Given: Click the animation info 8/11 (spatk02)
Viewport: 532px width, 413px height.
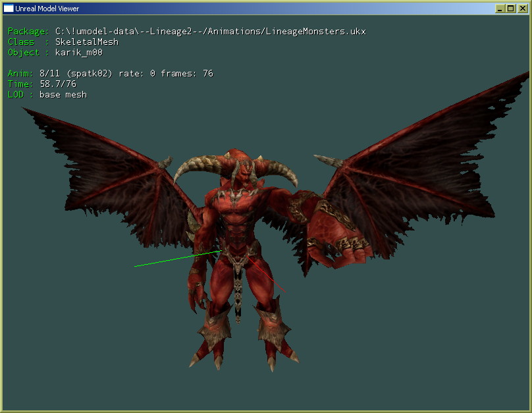Looking at the screenshot, I should pos(76,74).
